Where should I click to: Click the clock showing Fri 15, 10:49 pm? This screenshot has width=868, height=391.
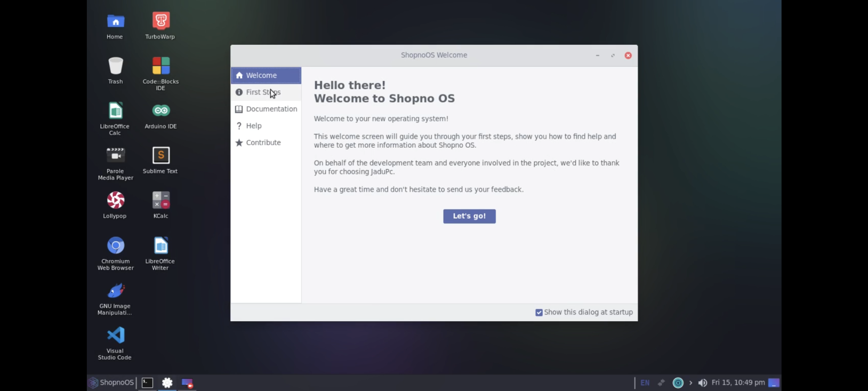738,383
